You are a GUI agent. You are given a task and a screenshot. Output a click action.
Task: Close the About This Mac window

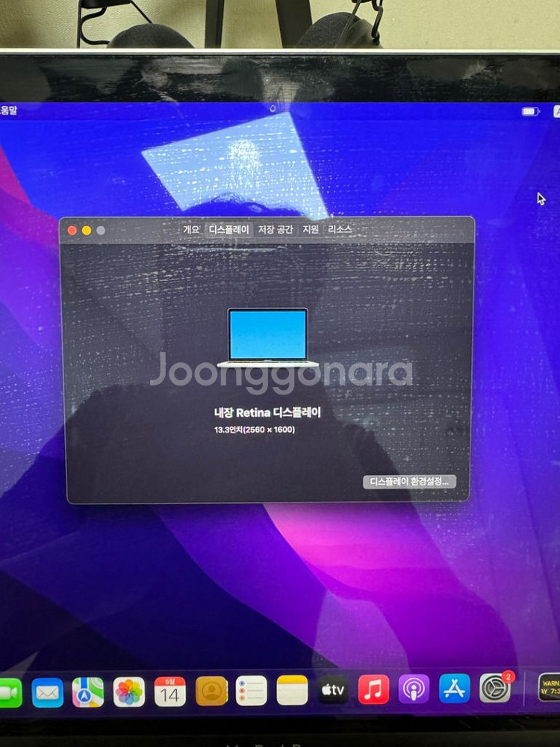[x=72, y=231]
